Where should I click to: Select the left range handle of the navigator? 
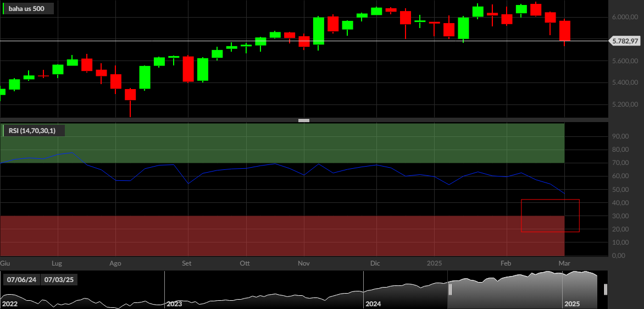449,289
